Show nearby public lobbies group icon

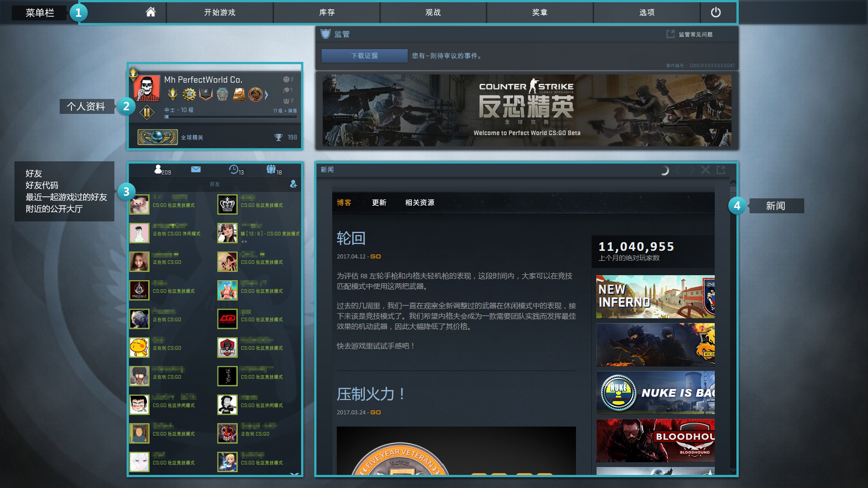point(271,169)
